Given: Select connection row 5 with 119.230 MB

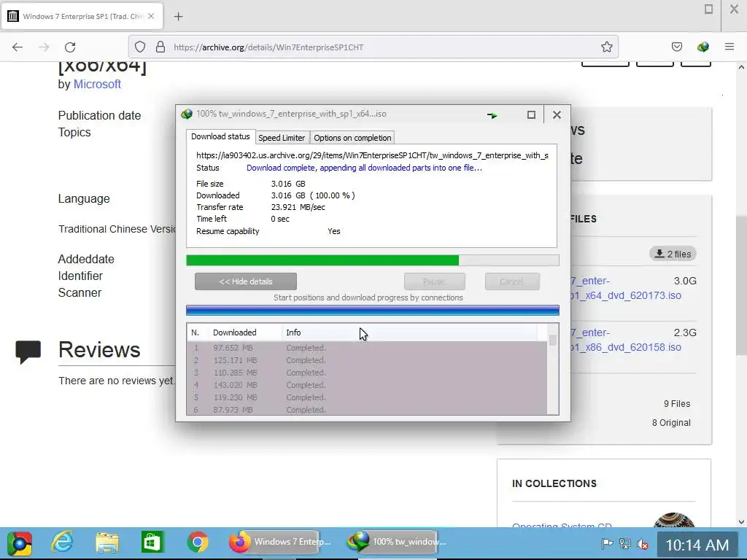Looking at the screenshot, I should point(367,397).
